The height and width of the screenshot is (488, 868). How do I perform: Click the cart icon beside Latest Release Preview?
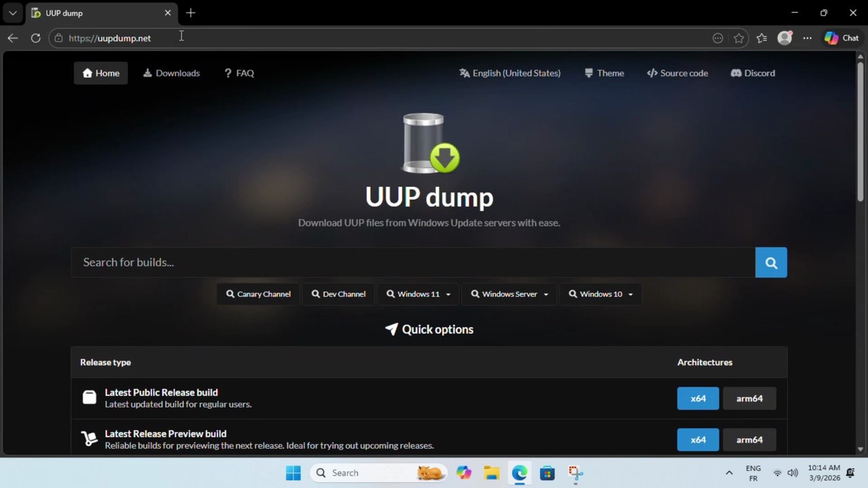pos(89,439)
